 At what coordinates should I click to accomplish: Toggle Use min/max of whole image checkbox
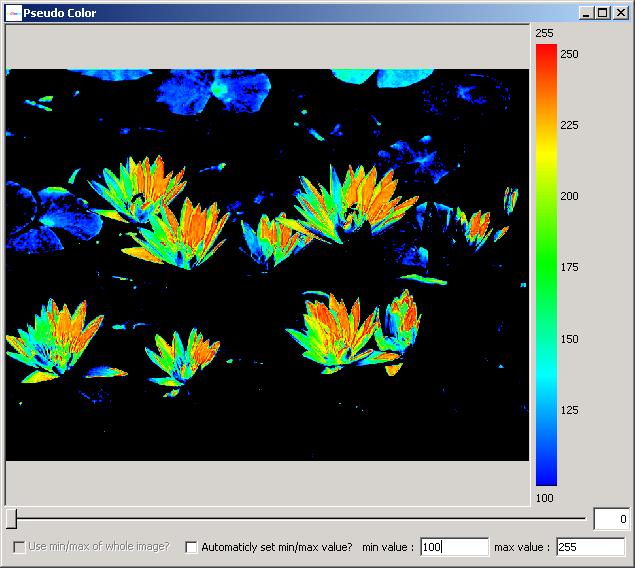click(19, 547)
